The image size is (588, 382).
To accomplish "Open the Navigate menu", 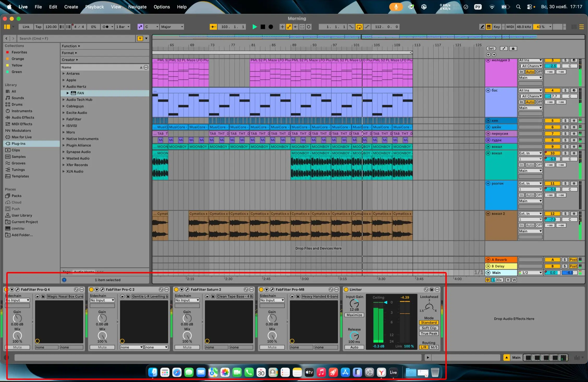I will click(137, 7).
